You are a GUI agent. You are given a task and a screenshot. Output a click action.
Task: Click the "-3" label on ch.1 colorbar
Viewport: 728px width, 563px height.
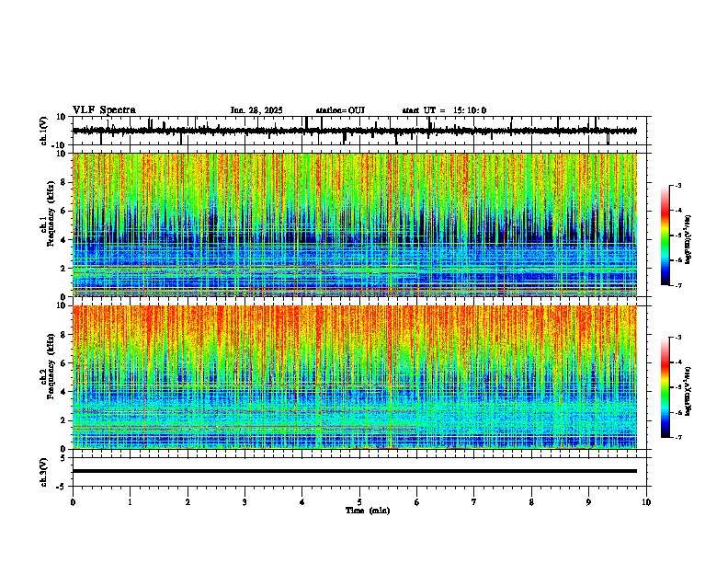coord(677,185)
